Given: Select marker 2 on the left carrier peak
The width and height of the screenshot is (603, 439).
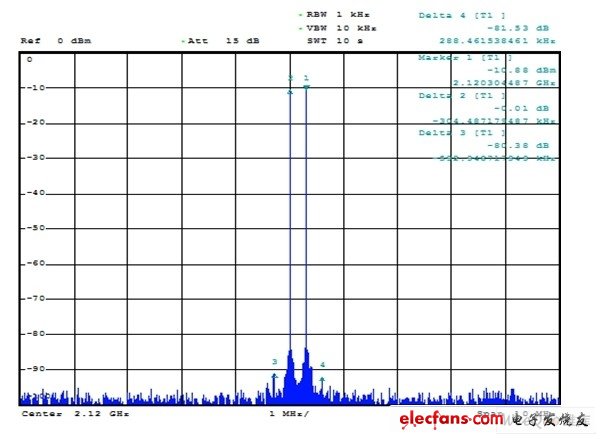Looking at the screenshot, I should [290, 79].
